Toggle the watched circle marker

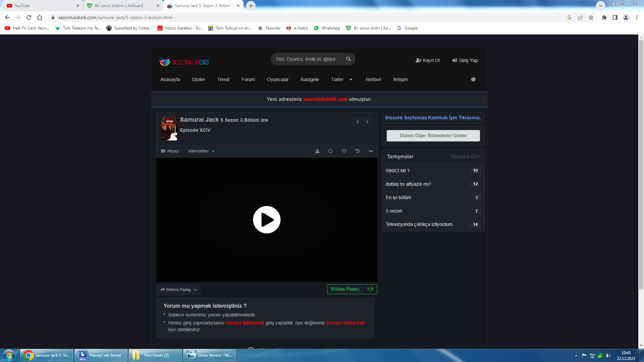[x=330, y=151]
